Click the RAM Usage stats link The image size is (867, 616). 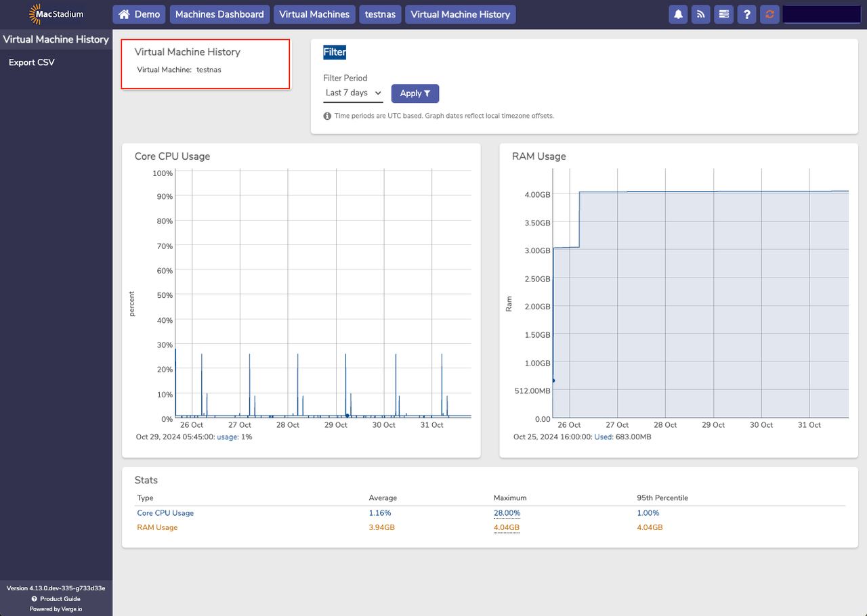(157, 527)
